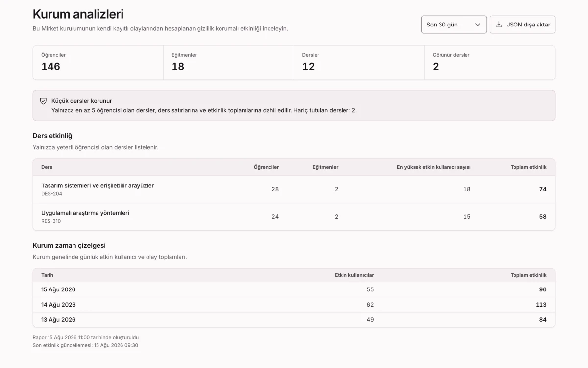Click the "Tarih" column header
588x368 pixels.
[x=47, y=275]
